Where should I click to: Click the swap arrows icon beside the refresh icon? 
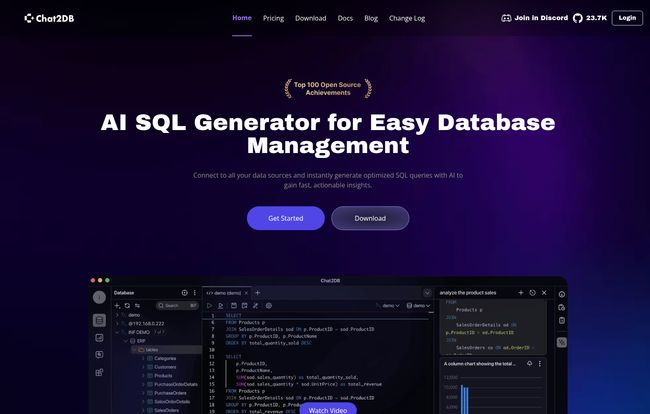137,305
